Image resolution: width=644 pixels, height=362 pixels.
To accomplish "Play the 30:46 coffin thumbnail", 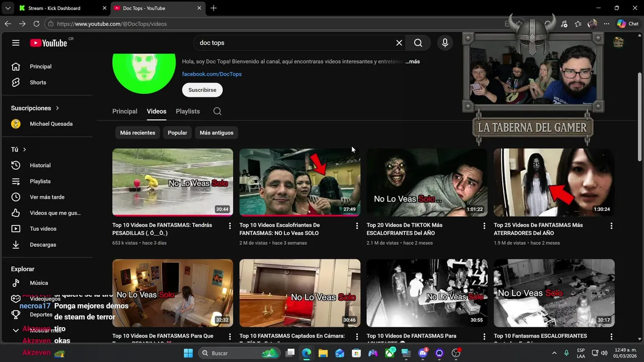I will [300, 293].
